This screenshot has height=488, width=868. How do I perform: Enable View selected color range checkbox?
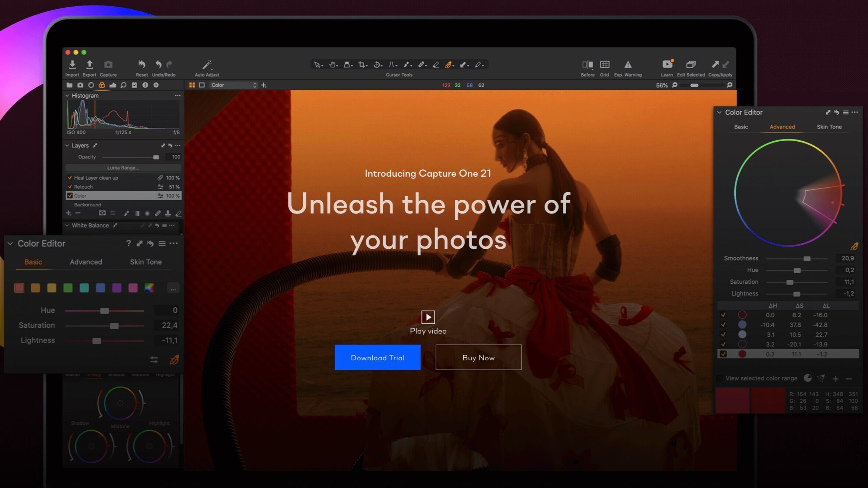coord(719,378)
